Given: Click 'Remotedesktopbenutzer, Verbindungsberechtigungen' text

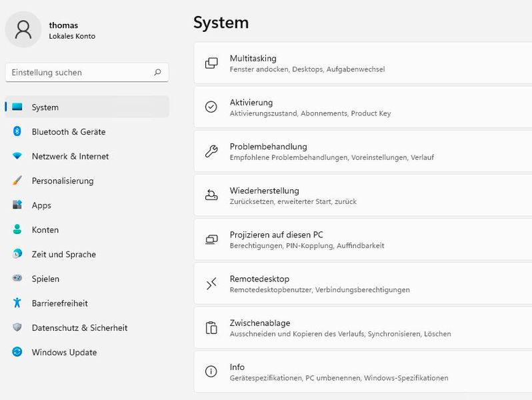Looking at the screenshot, I should tap(319, 290).
